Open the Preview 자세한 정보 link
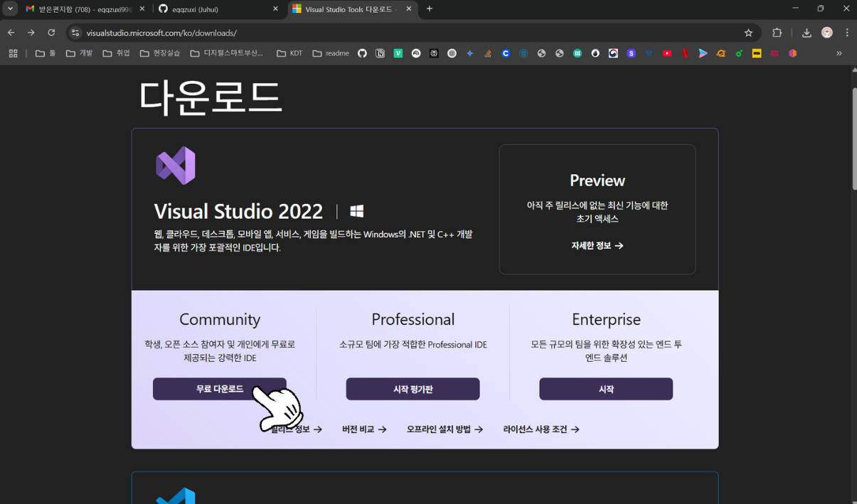This screenshot has height=504, width=857. (597, 245)
